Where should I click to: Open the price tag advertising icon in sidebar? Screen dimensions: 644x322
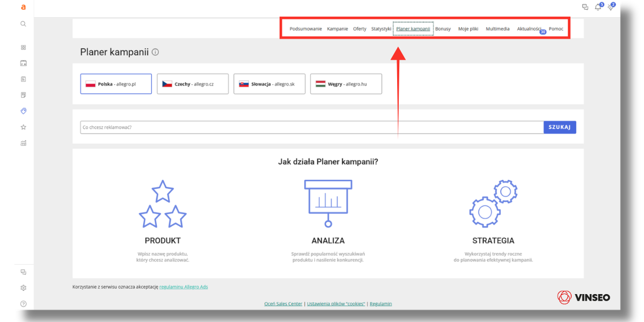tap(23, 111)
